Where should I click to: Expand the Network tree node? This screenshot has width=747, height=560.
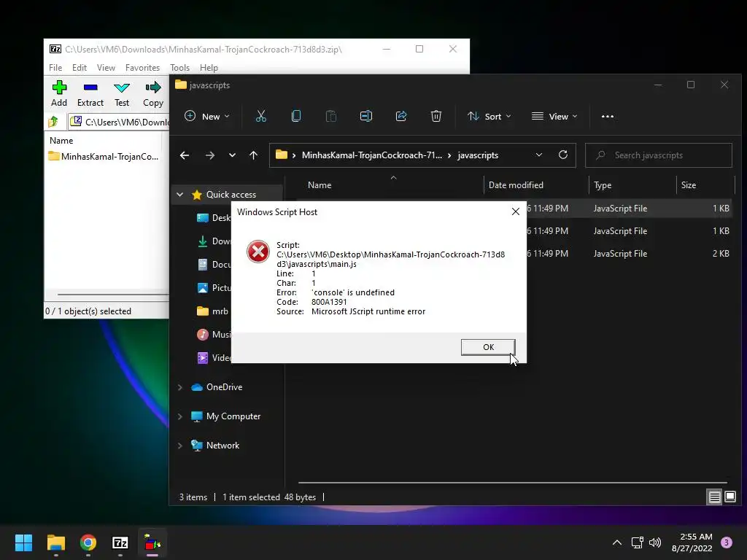point(180,446)
